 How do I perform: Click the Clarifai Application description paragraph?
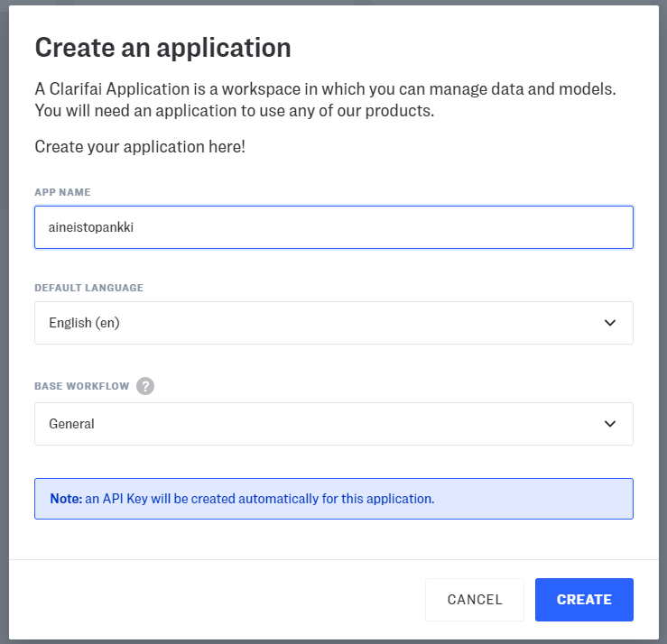[x=325, y=100]
